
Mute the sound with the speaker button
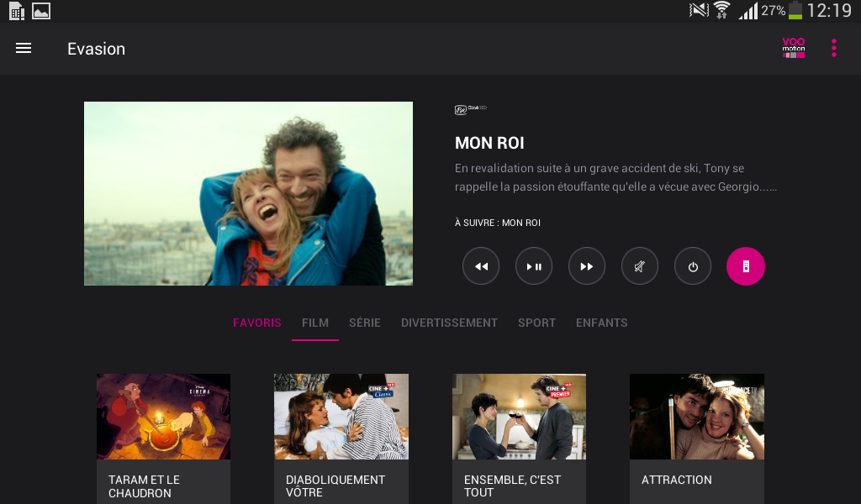coord(640,266)
